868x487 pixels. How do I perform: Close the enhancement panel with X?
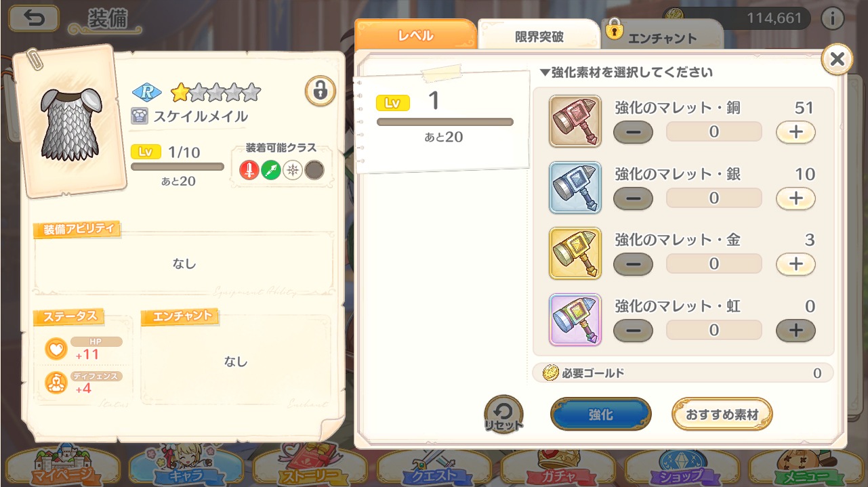(x=838, y=60)
